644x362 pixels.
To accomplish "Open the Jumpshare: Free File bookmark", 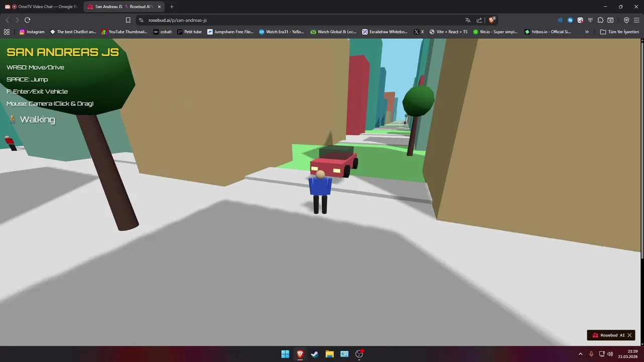I will point(230,32).
